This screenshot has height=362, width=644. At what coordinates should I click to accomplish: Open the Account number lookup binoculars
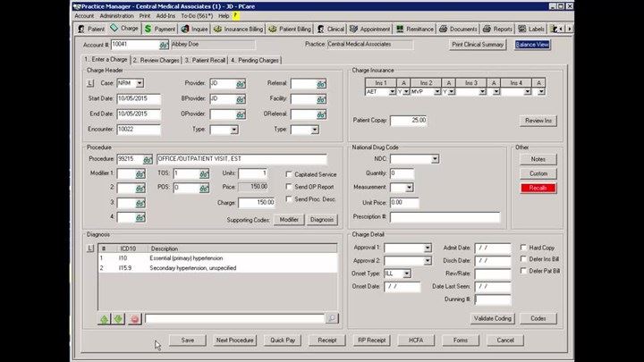point(164,45)
